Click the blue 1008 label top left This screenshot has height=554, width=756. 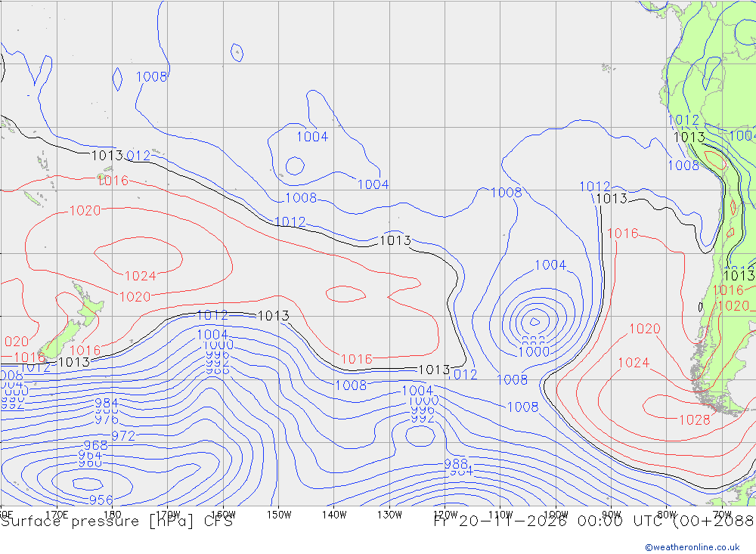pos(151,76)
